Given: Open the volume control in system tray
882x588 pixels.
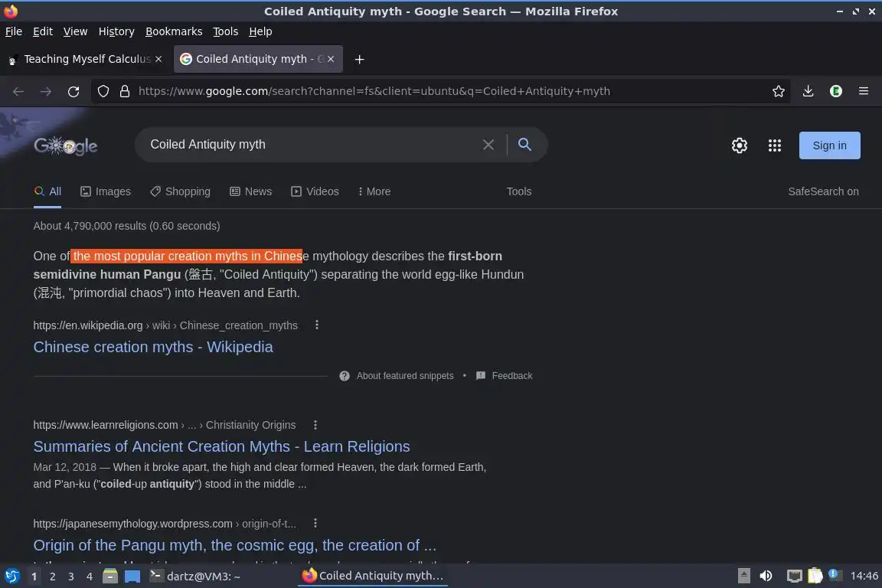Looking at the screenshot, I should [x=766, y=576].
